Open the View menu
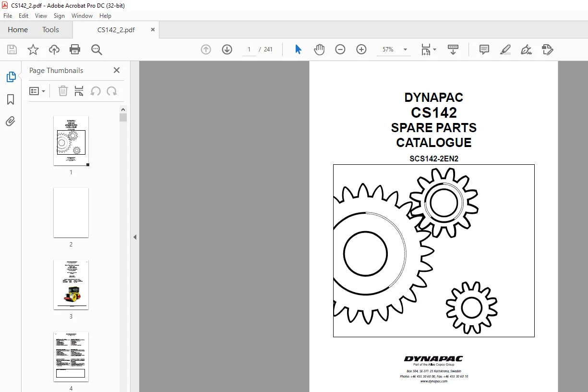Image resolution: width=588 pixels, height=392 pixels. [x=41, y=16]
